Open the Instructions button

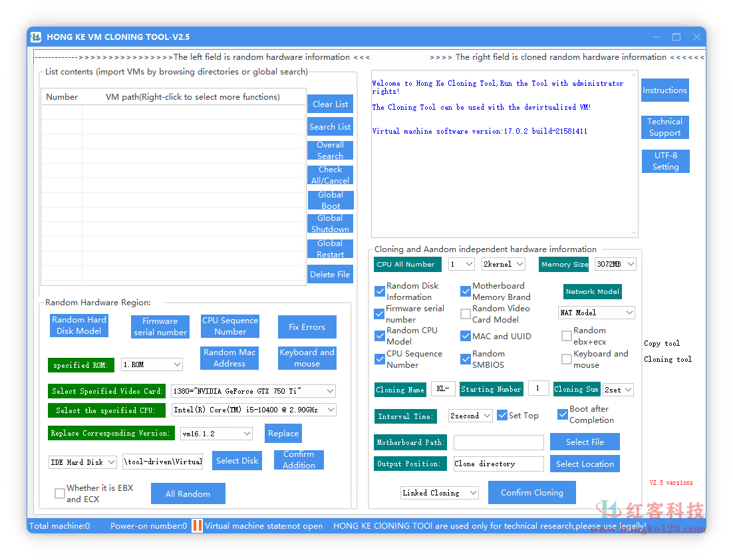point(664,90)
